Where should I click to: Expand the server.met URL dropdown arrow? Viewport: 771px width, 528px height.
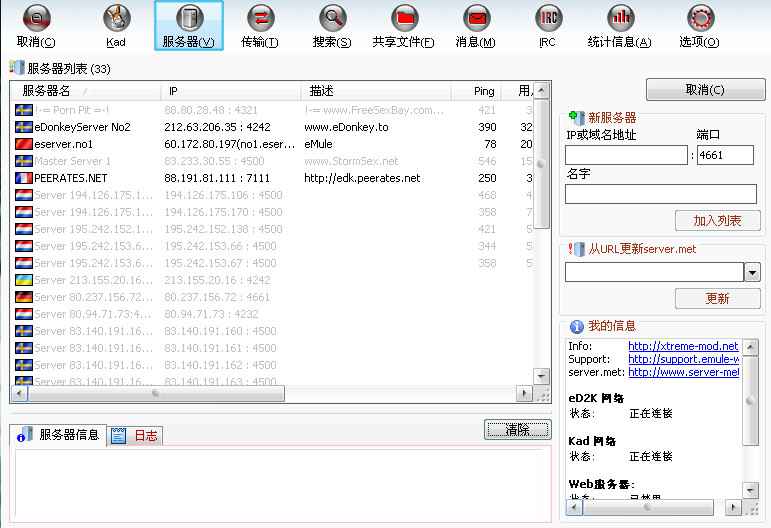click(x=752, y=272)
